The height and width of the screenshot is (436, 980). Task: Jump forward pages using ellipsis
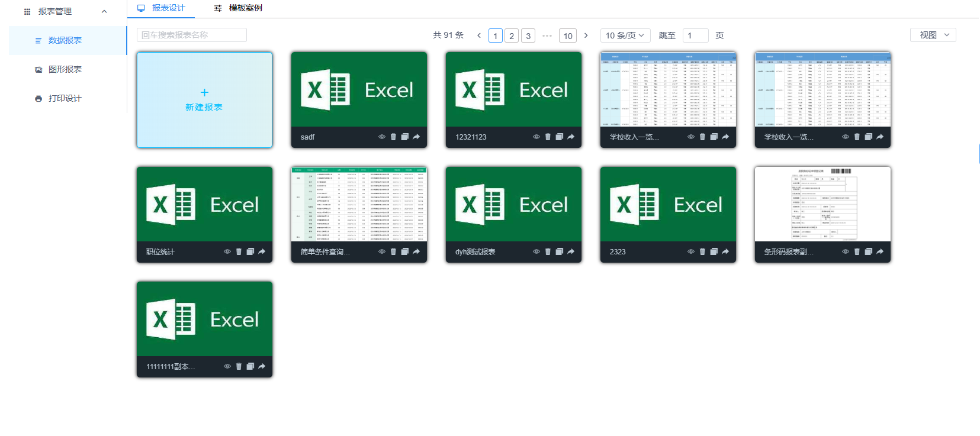tap(547, 35)
